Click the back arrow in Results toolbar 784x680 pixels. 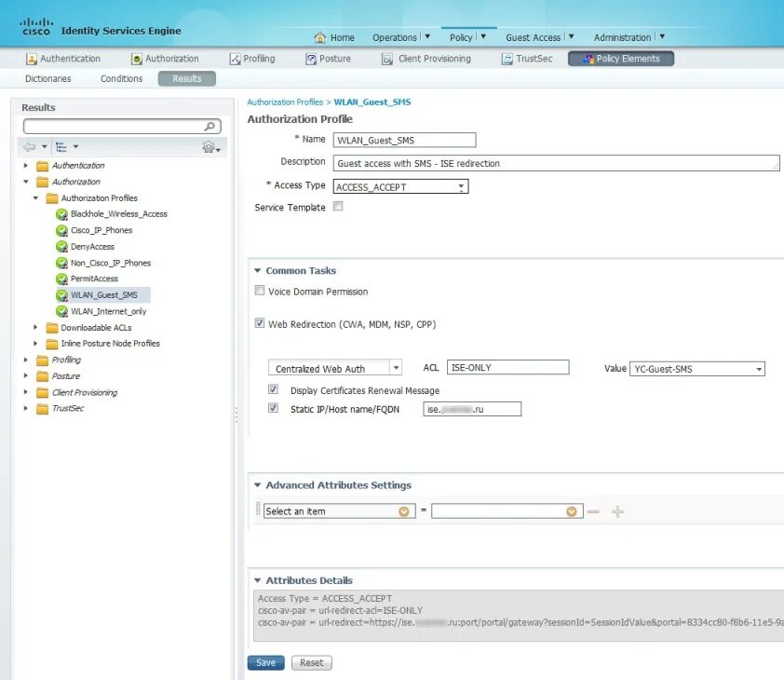(x=30, y=146)
